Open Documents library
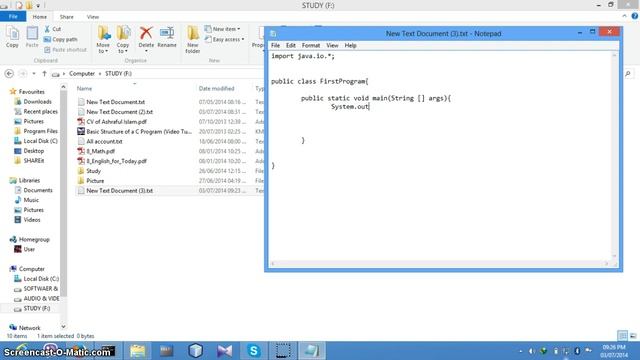 click(x=38, y=190)
